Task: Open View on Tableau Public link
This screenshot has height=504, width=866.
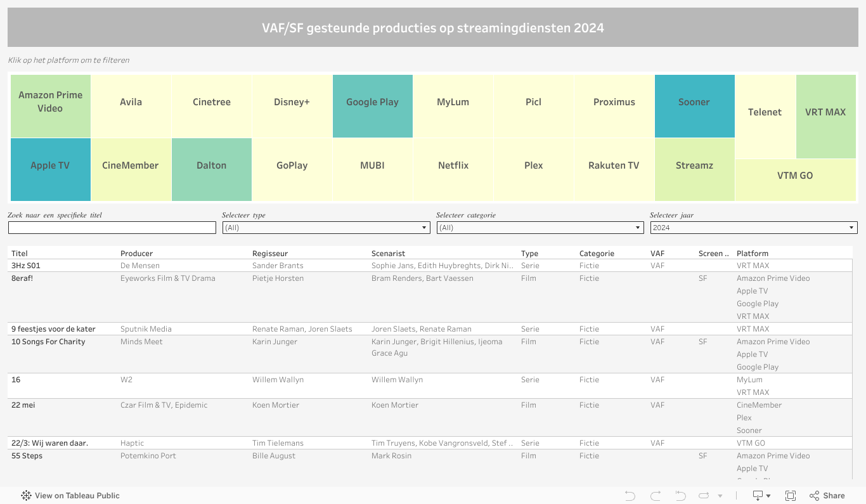Action: 70,496
